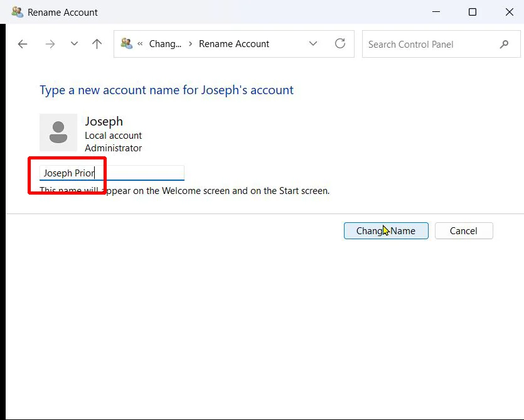Confirm with the Change Name button
Image resolution: width=524 pixels, height=420 pixels.
[x=386, y=231]
